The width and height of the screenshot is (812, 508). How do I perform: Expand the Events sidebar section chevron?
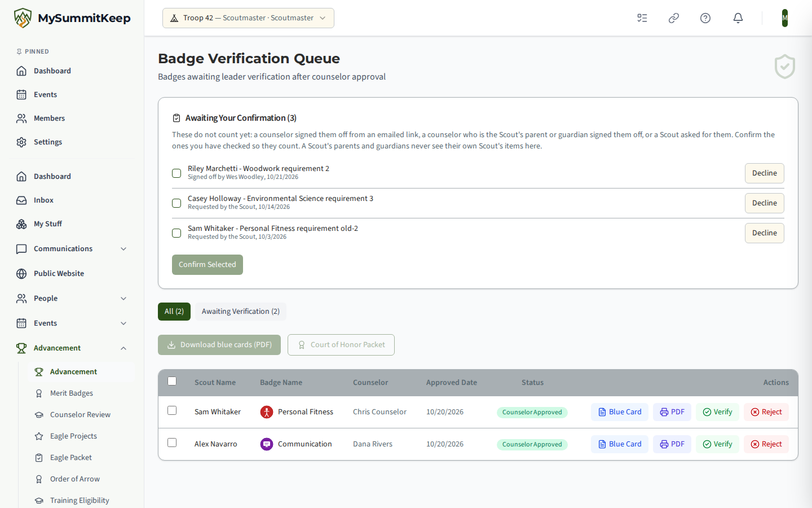click(123, 323)
